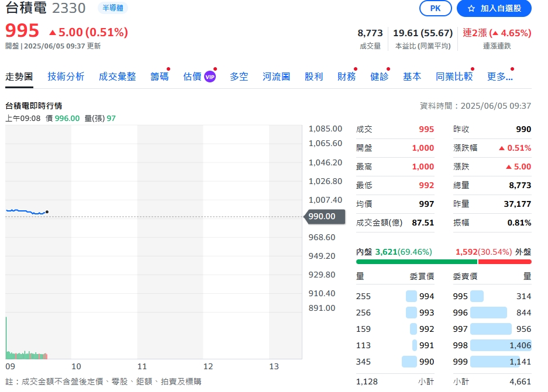
Task: Click the bid volume 345
Action: click(363, 362)
